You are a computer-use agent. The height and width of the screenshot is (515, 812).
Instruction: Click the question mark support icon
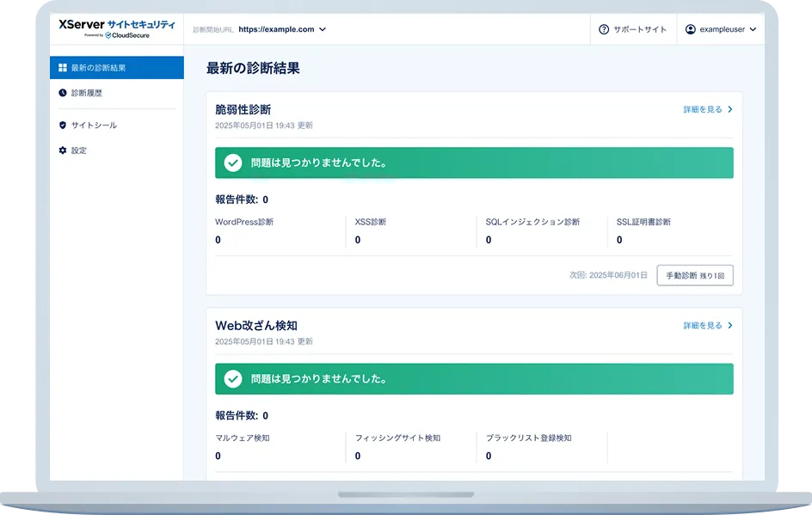(604, 29)
